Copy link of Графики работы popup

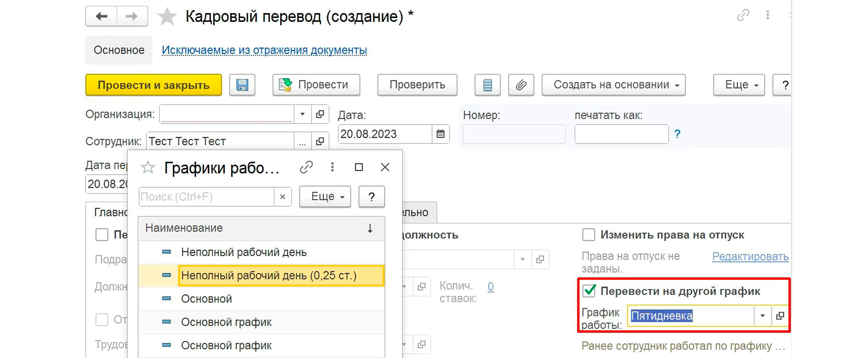[306, 167]
